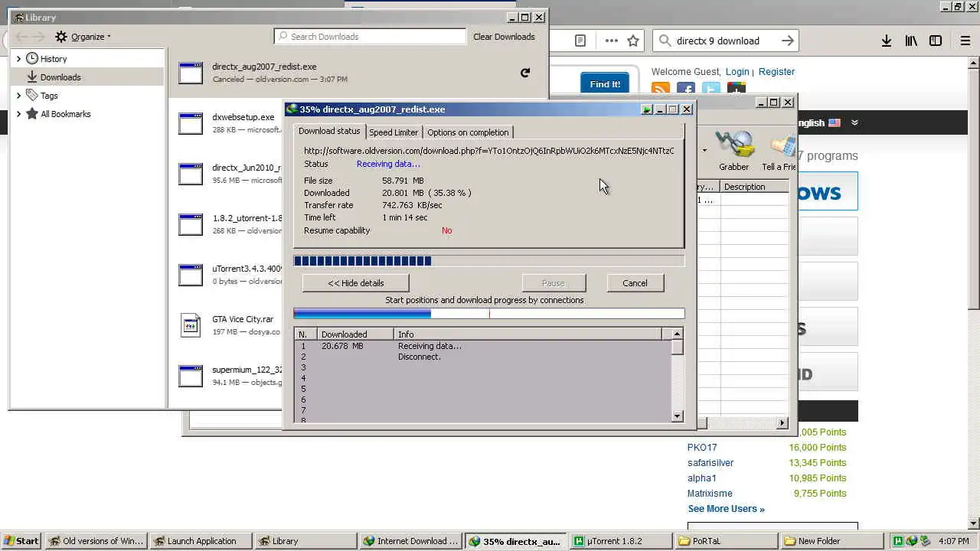Open the IDM toolbar dropdown arrow
This screenshot has width=980, height=551.
(x=704, y=151)
